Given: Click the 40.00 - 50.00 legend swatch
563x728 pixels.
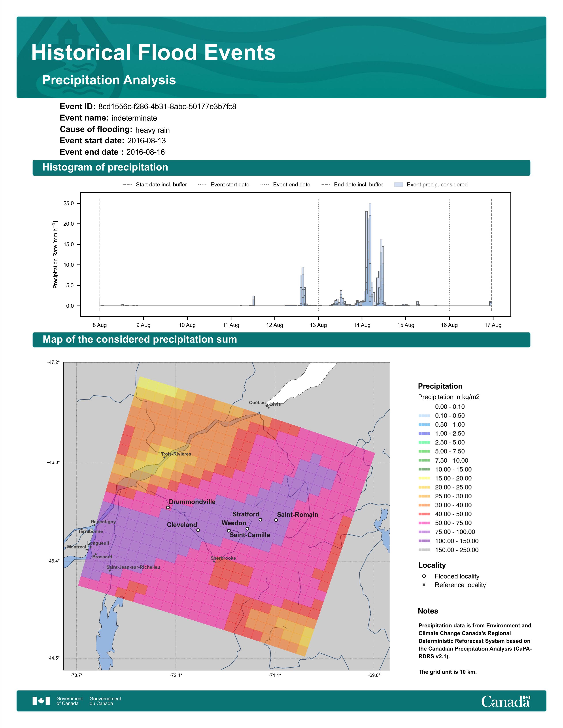Looking at the screenshot, I should pyautogui.click(x=424, y=514).
